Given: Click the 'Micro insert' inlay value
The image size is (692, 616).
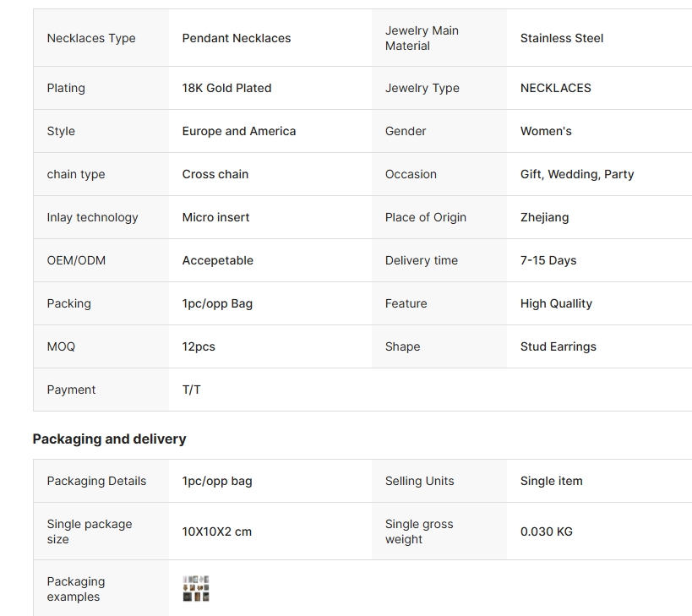Looking at the screenshot, I should 215,217.
